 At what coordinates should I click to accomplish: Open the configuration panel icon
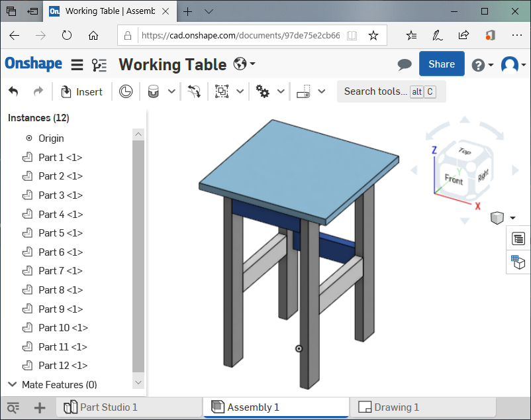coord(518,262)
